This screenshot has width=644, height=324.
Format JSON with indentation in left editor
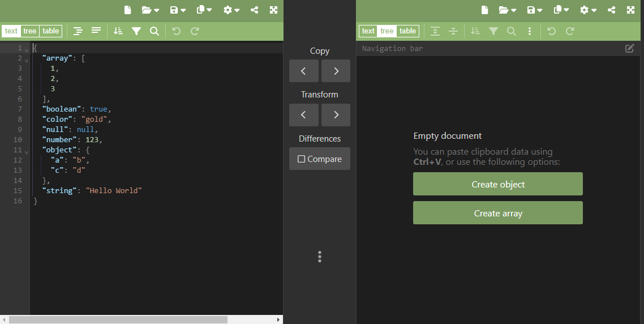78,31
